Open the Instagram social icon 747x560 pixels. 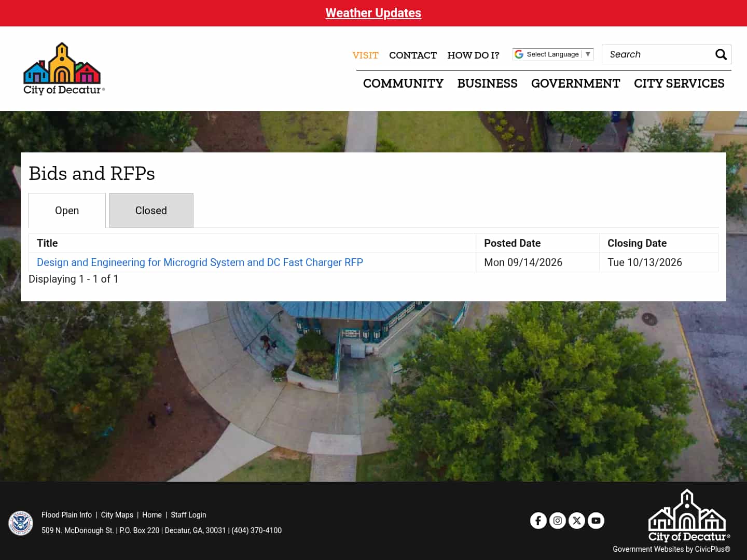point(558,521)
